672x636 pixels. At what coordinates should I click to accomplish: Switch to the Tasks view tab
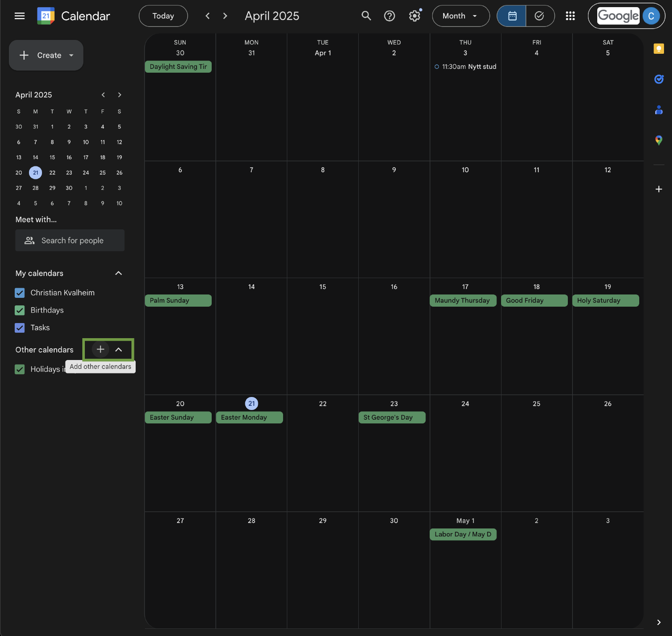tap(539, 16)
